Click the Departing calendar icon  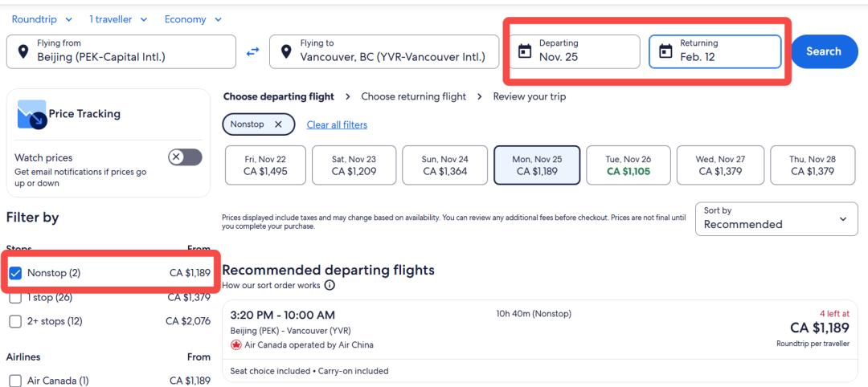tap(524, 51)
